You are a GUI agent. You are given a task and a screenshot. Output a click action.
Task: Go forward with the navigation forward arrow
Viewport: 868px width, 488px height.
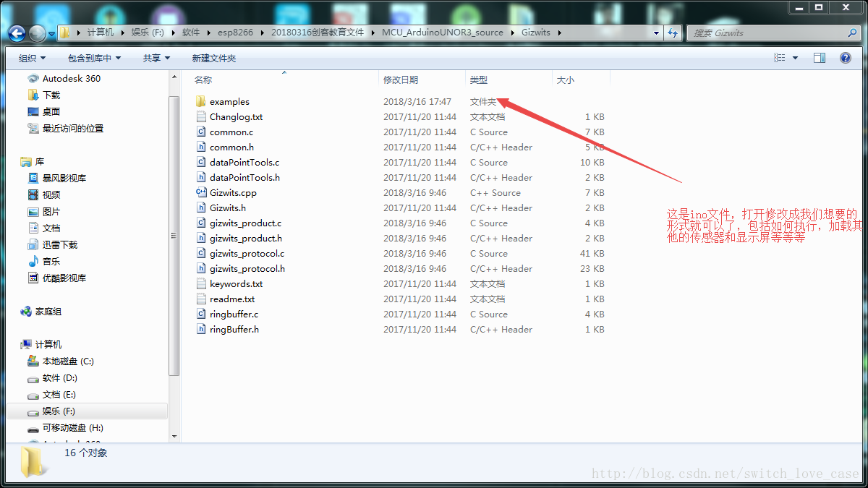pyautogui.click(x=37, y=33)
